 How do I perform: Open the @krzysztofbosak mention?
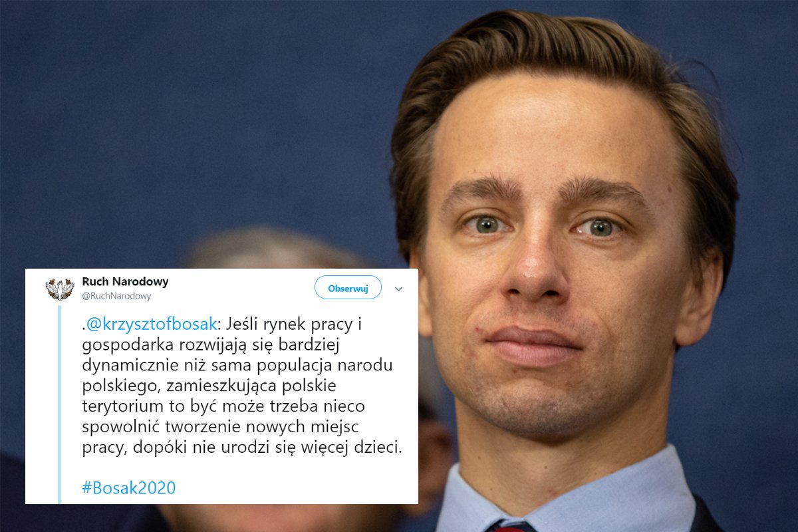click(152, 325)
